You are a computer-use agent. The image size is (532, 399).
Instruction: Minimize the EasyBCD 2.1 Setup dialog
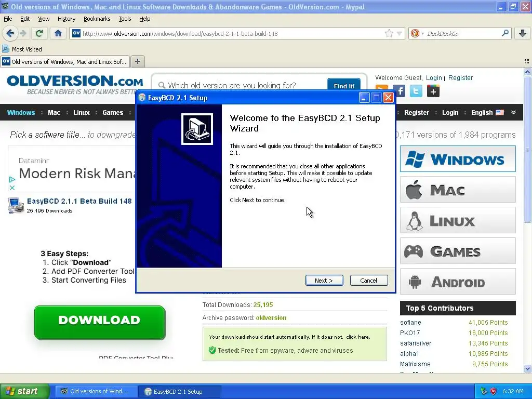[x=364, y=98]
